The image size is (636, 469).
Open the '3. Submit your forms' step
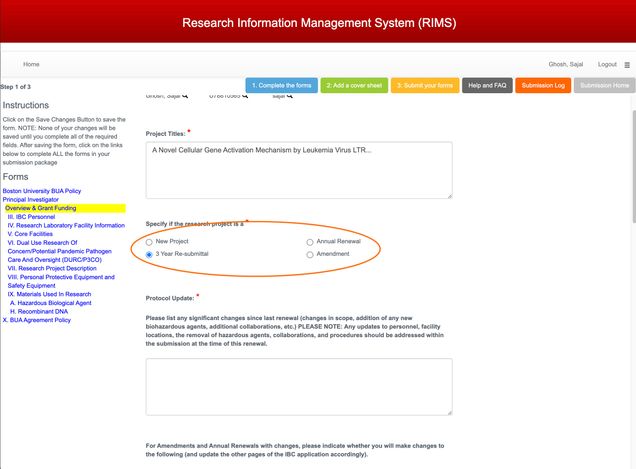point(425,86)
